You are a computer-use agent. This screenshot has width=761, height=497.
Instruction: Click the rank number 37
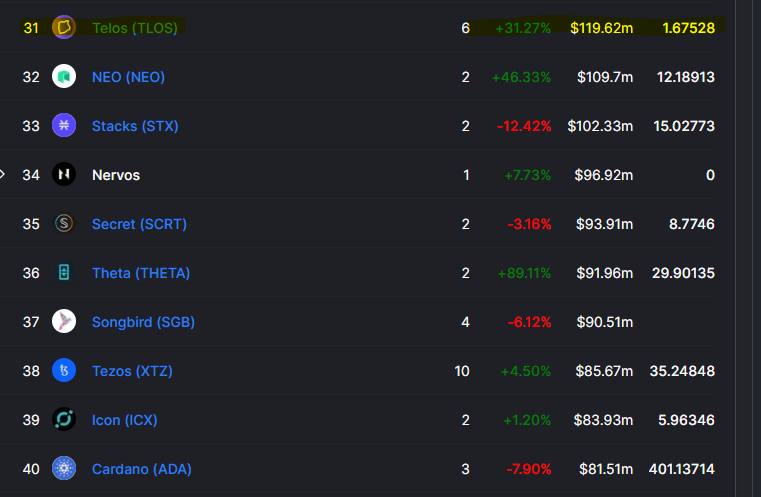31,322
